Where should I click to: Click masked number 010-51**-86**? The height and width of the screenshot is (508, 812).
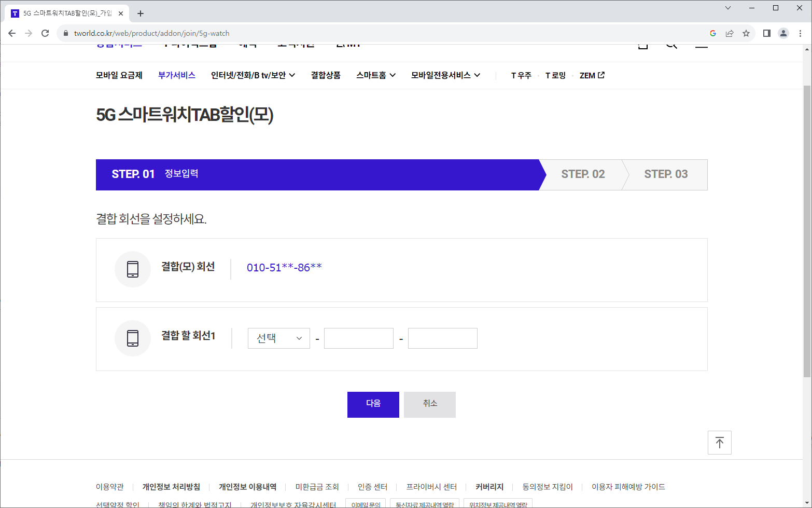tap(284, 268)
